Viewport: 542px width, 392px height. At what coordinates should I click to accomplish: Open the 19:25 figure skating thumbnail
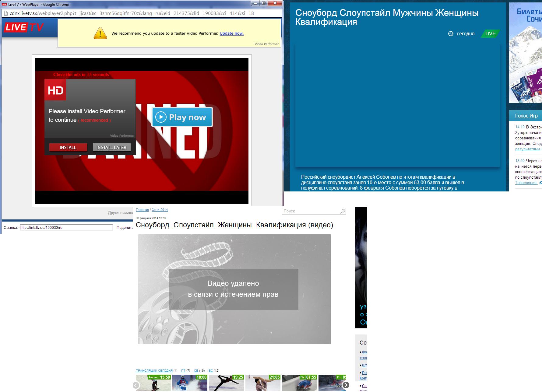tap(226, 383)
